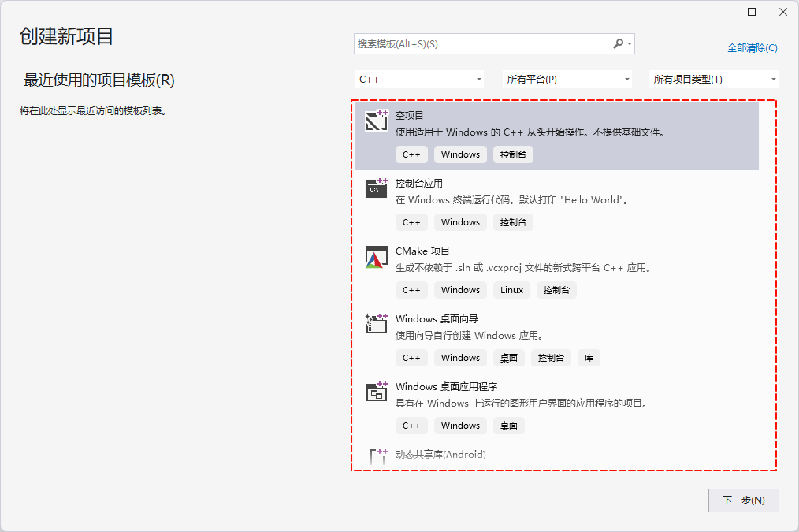Maximize the dialog window
This screenshot has height=532, width=799.
click(752, 12)
